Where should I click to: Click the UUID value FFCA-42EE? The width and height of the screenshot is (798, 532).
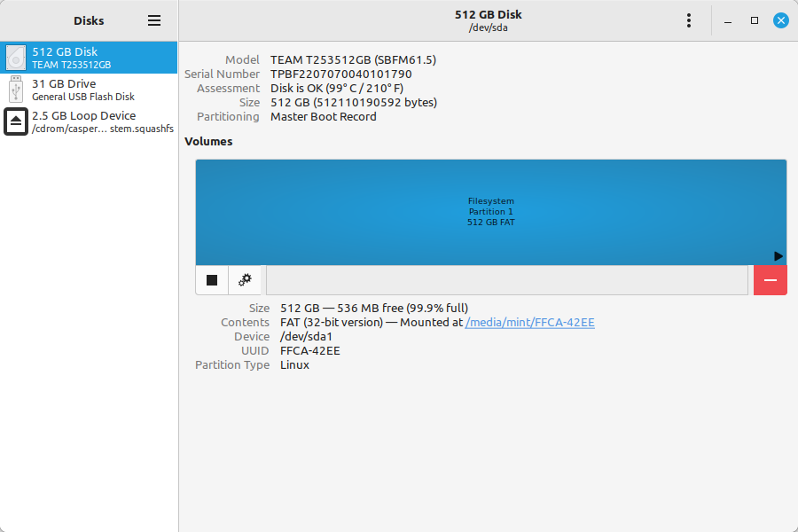(310, 351)
